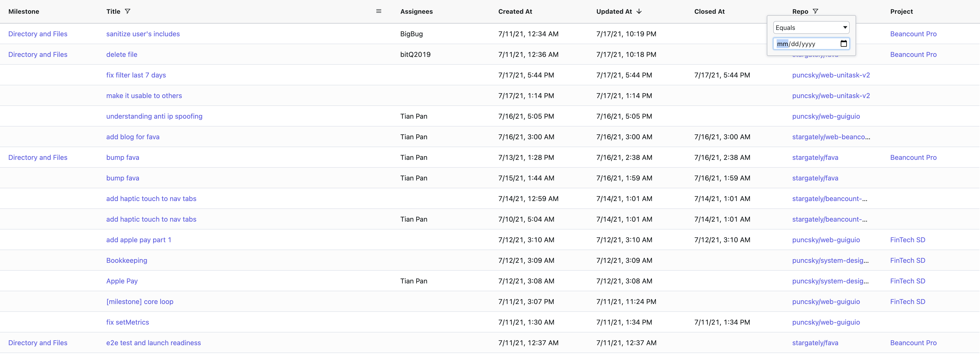This screenshot has width=980, height=355.
Task: Click the Assignees column header
Action: click(x=416, y=12)
